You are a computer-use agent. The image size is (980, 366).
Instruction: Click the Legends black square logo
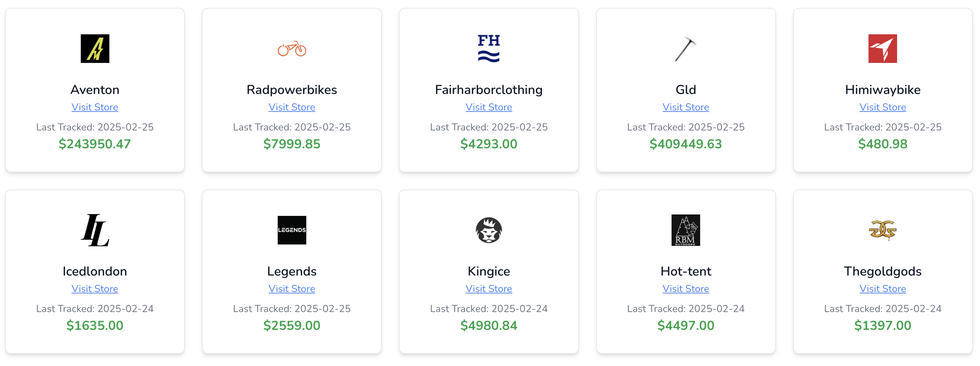(x=291, y=230)
